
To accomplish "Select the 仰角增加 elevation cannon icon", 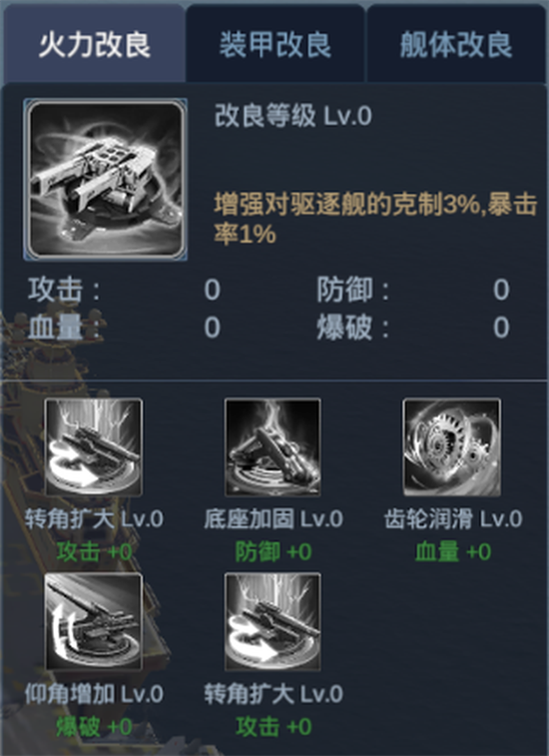I will (x=94, y=621).
